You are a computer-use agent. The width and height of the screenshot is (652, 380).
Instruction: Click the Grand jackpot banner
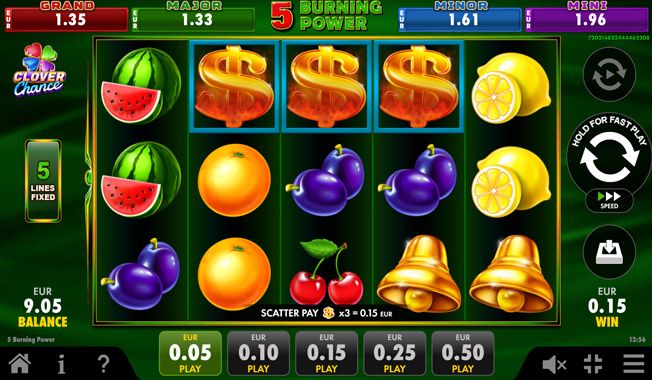tap(67, 17)
